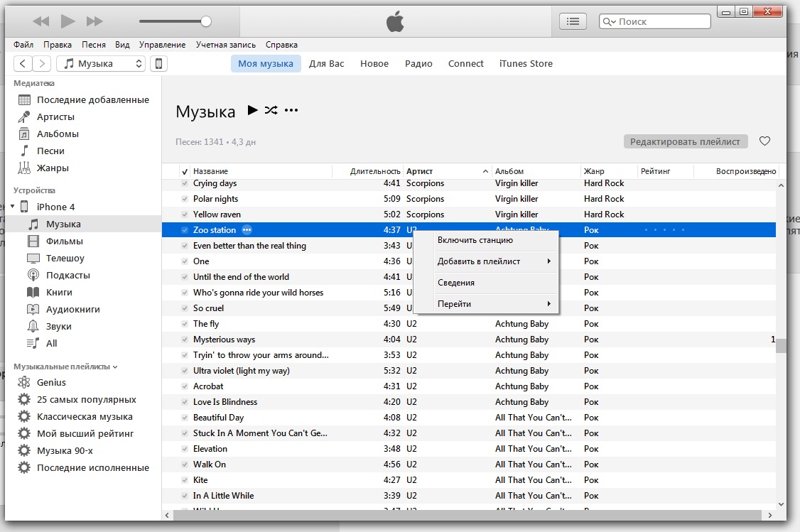
Task: Open the more options dots beside Музыка
Action: coord(291,110)
